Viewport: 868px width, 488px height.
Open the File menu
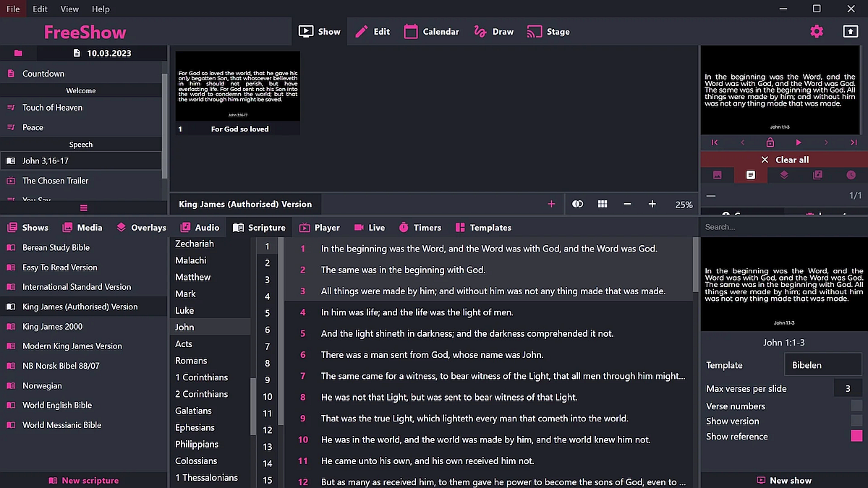coord(13,9)
